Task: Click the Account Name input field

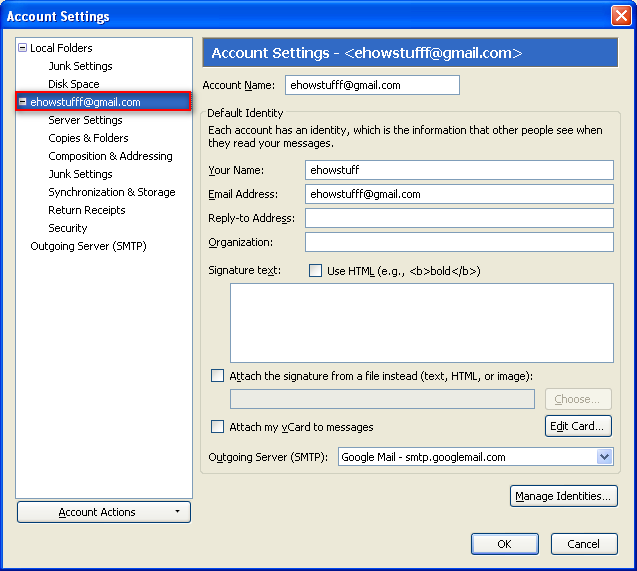Action: click(372, 85)
